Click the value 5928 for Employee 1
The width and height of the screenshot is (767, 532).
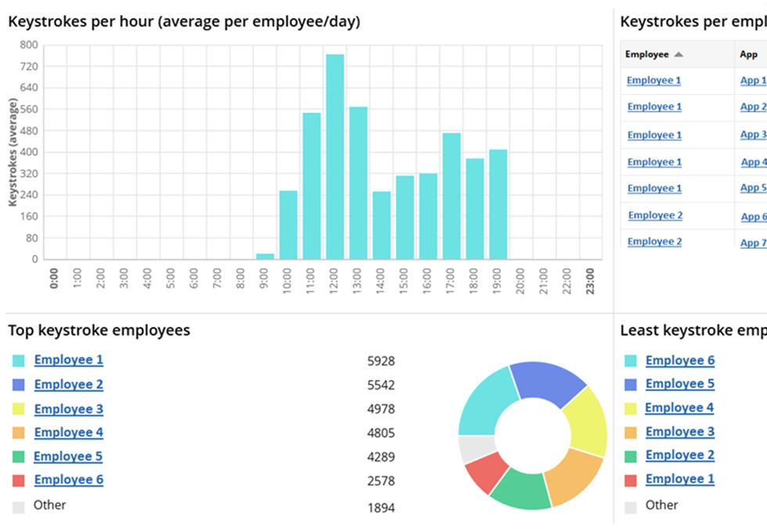(381, 361)
